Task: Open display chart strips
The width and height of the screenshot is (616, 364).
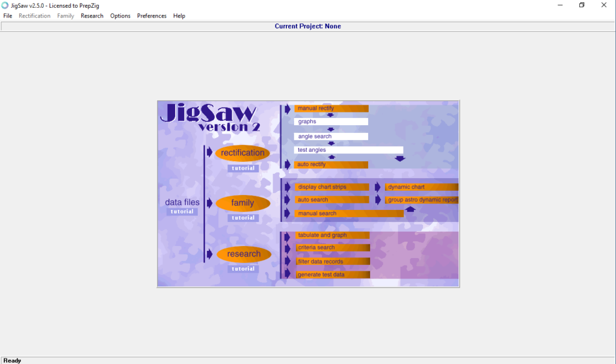Action: 332,187
